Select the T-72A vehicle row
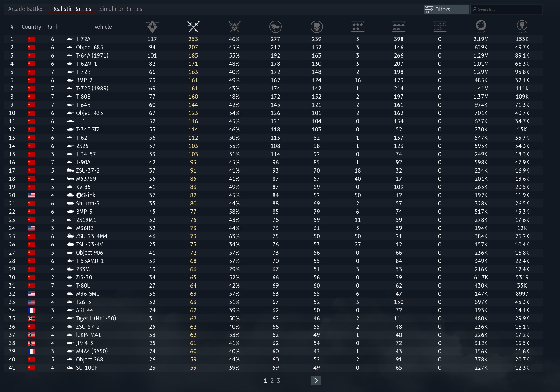560x392 pixels. [273, 39]
